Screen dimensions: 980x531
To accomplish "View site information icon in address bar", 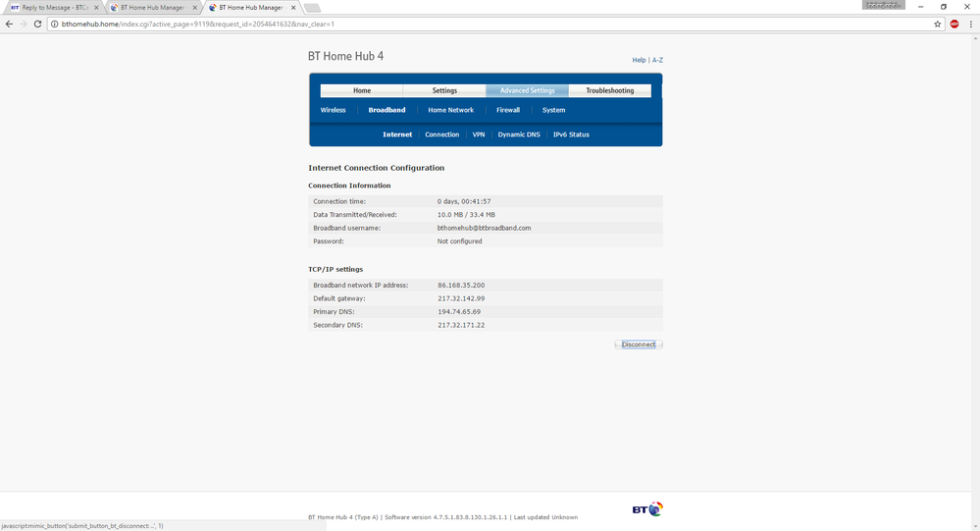I will (x=54, y=24).
